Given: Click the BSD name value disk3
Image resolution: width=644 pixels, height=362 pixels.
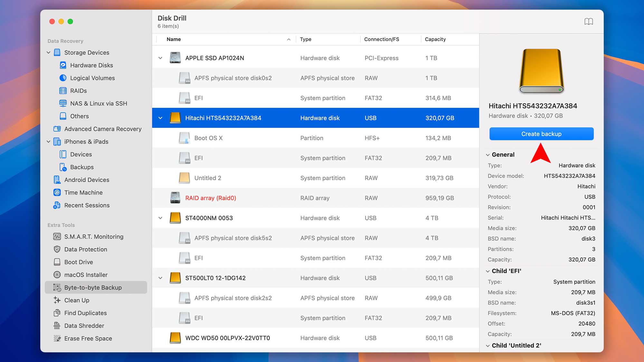Looking at the screenshot, I should point(588,239).
